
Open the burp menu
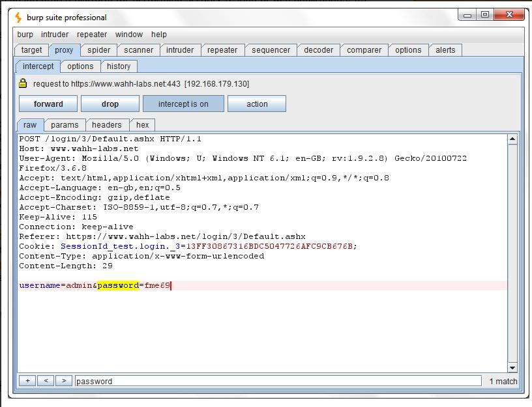click(25, 35)
